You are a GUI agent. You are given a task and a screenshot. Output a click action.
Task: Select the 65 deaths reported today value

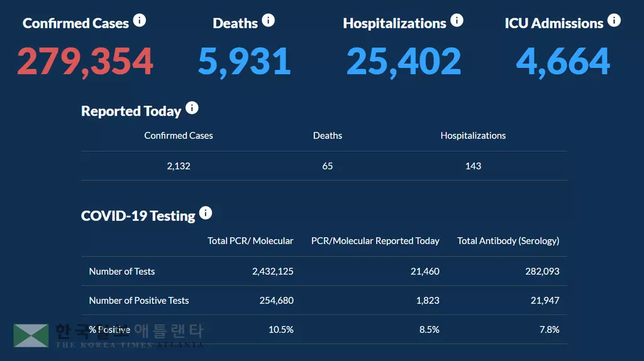pyautogui.click(x=328, y=166)
